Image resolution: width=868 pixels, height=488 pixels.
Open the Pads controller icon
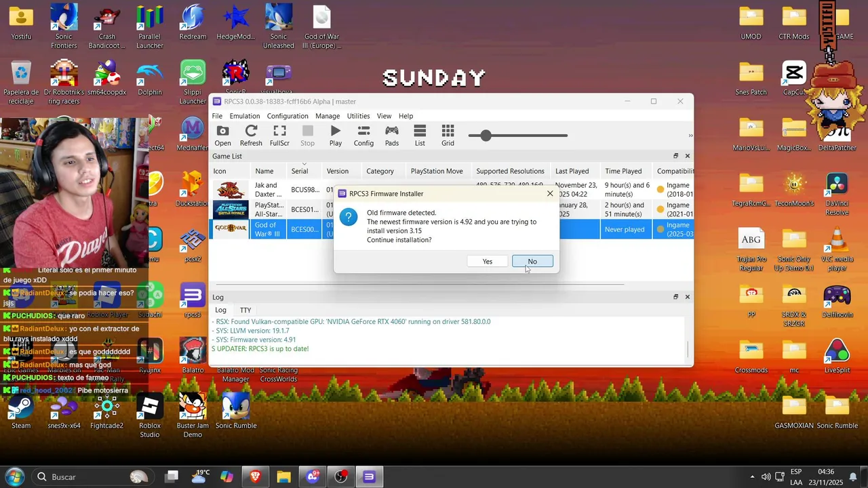pyautogui.click(x=392, y=136)
